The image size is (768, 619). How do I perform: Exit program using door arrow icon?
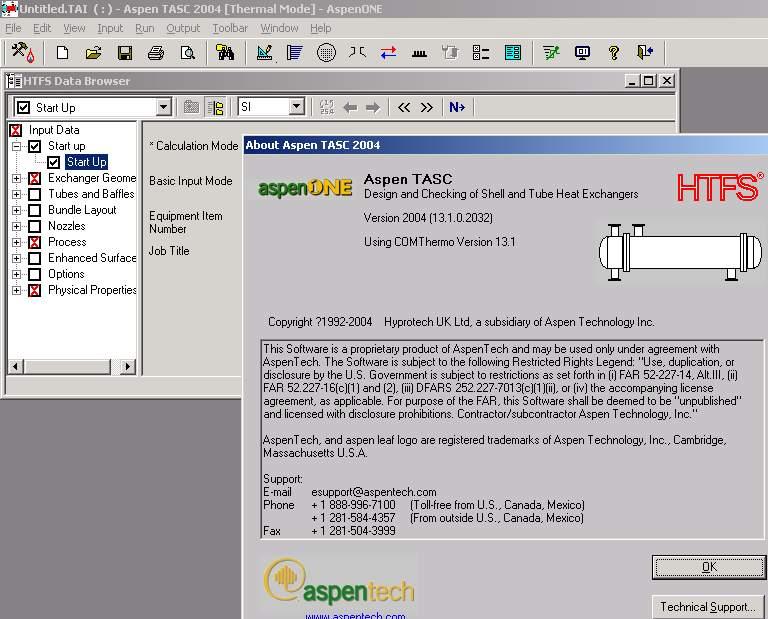click(x=645, y=52)
